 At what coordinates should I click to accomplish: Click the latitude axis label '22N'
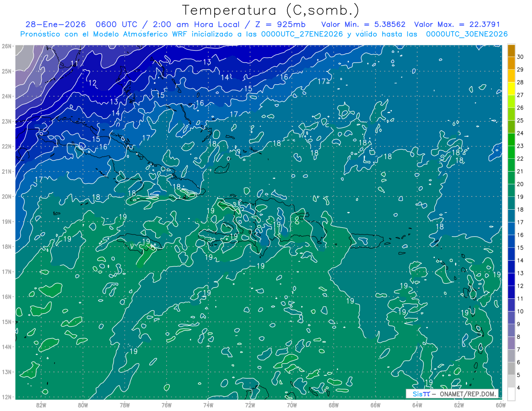(7, 146)
